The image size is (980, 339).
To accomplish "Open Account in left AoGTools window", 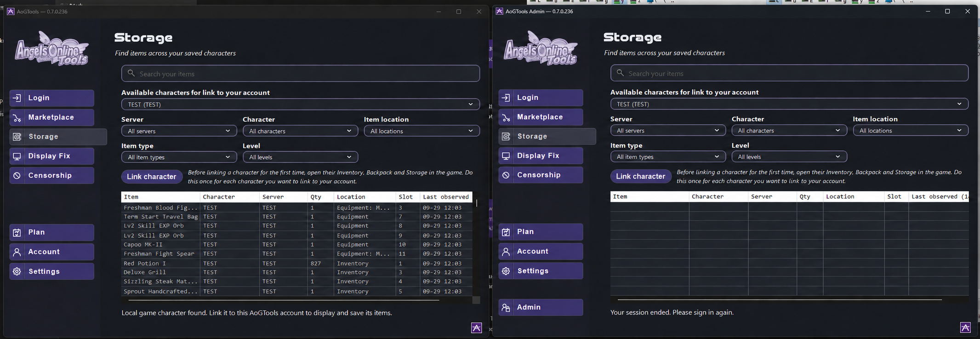I will [52, 252].
